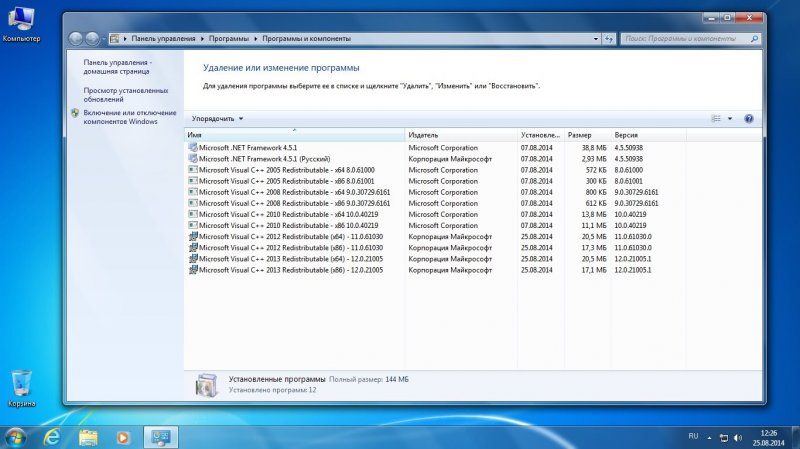Click Программы и компоненты breadcrumb
The width and height of the screenshot is (800, 449).
pos(306,39)
